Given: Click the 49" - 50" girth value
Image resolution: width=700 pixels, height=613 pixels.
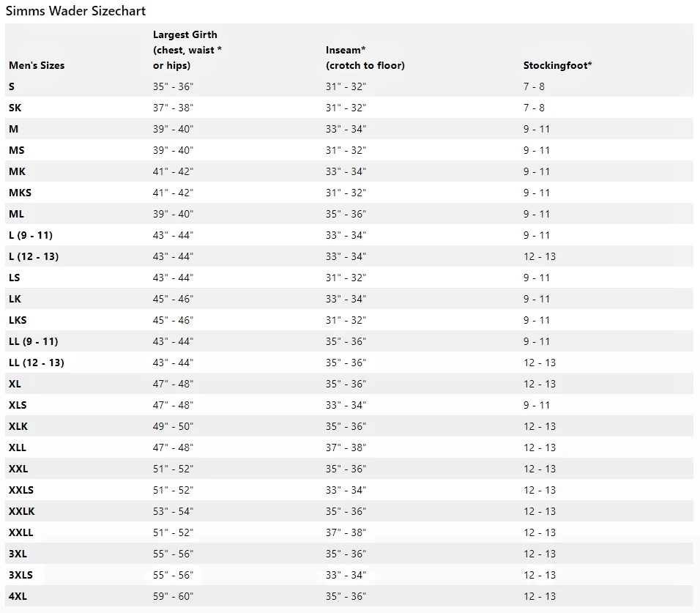Looking at the screenshot, I should click(173, 426).
